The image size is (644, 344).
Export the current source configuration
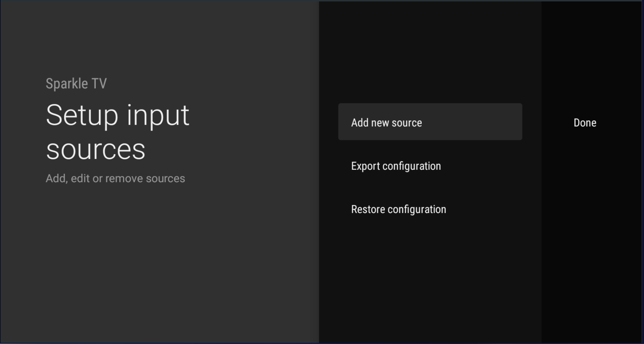pyautogui.click(x=396, y=166)
